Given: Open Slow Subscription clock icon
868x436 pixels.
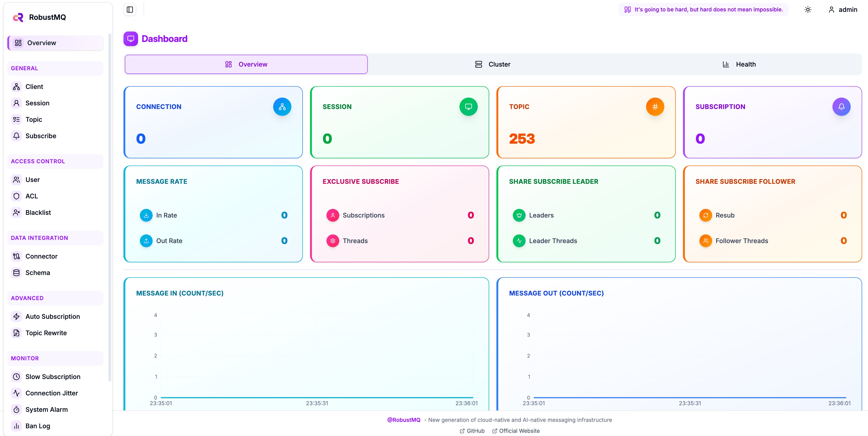Looking at the screenshot, I should [x=16, y=376].
